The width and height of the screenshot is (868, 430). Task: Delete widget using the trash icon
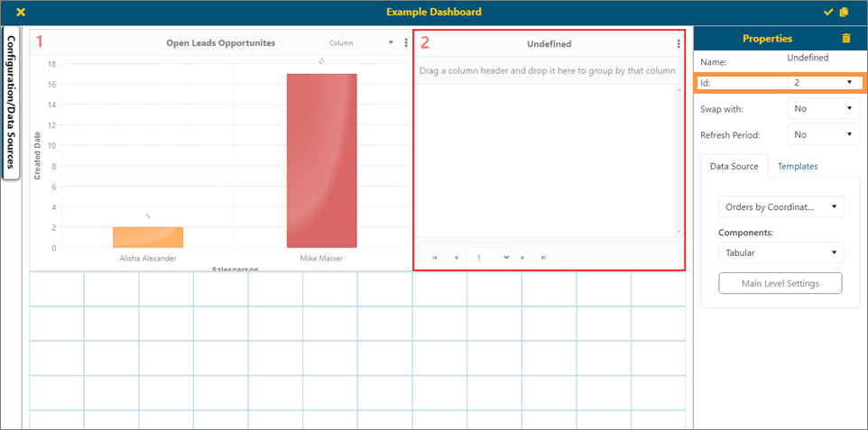click(845, 39)
